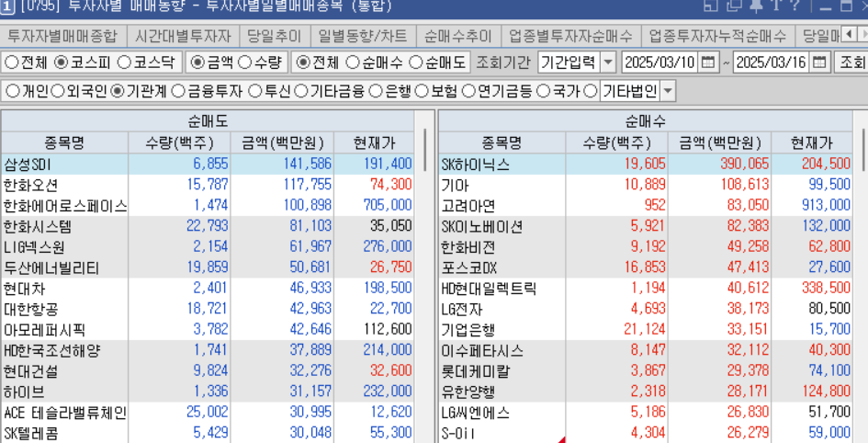The image size is (868, 443).
Task: Select the 투신 investor radio button
Action: pos(254,91)
